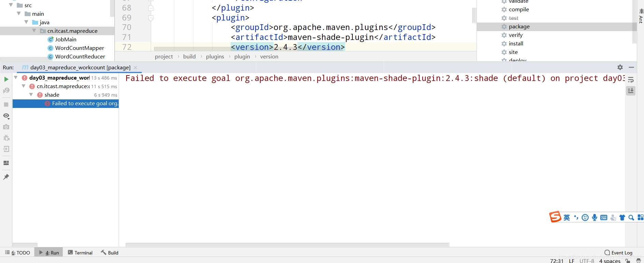Open the Build tool window
The width and height of the screenshot is (644, 263).
[109, 253]
